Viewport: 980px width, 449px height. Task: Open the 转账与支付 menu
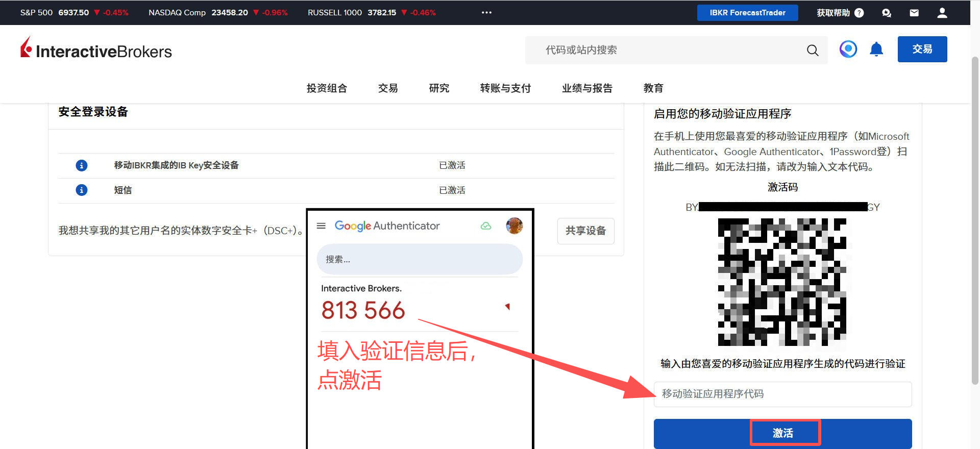(505, 88)
